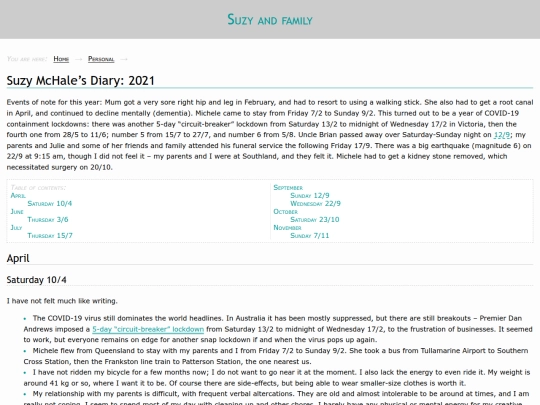Screen dimensions: 540x405
Task: Open the Thursday 15/7 entry
Action: coord(50,236)
